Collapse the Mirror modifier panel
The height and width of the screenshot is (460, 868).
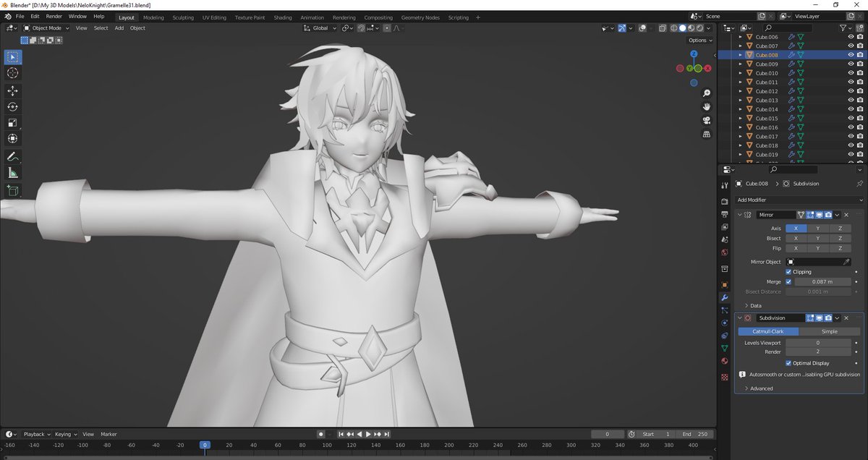(740, 215)
